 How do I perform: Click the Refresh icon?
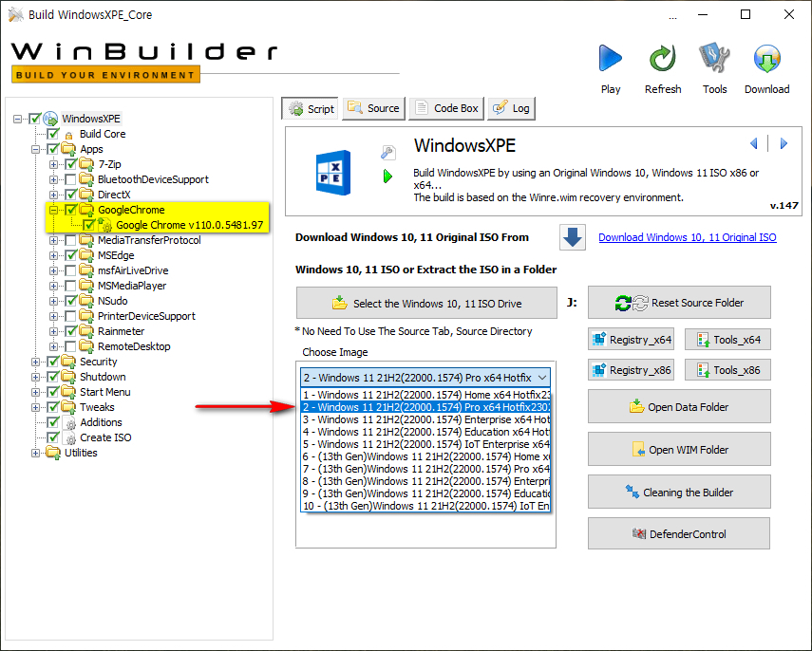[x=663, y=58]
